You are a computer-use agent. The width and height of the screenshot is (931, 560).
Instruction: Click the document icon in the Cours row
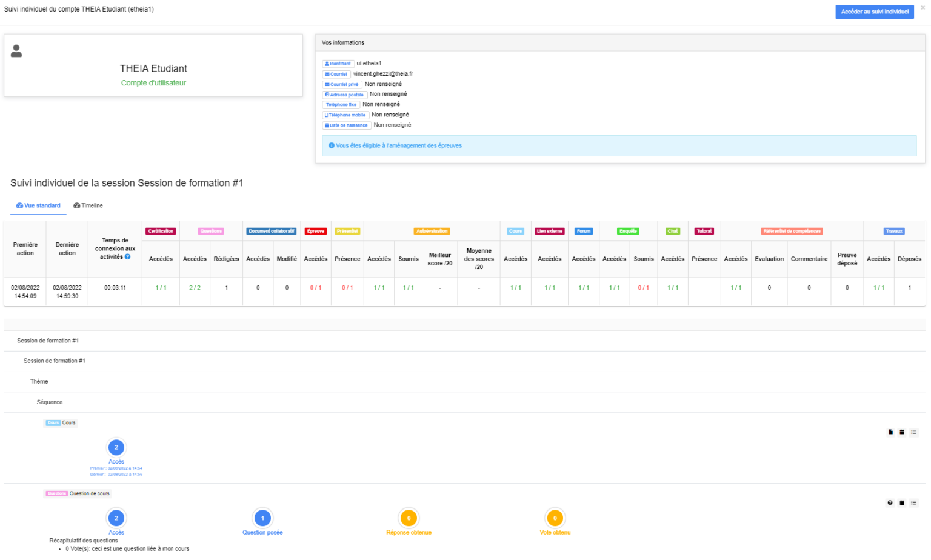(x=890, y=432)
